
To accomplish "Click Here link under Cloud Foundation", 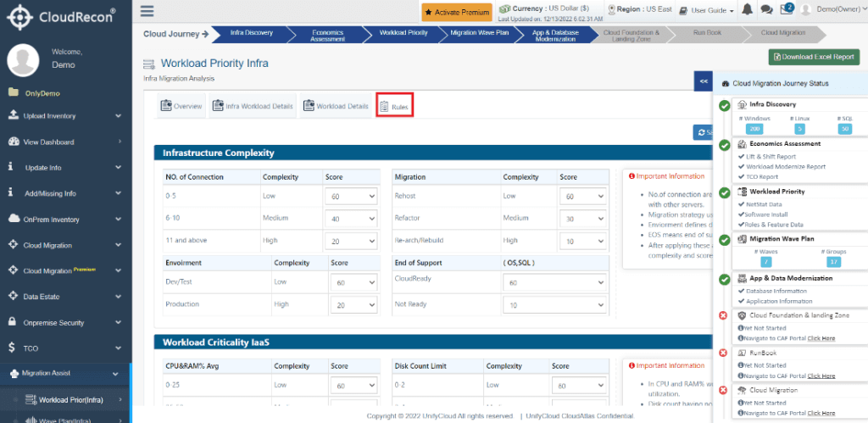I will [821, 338].
